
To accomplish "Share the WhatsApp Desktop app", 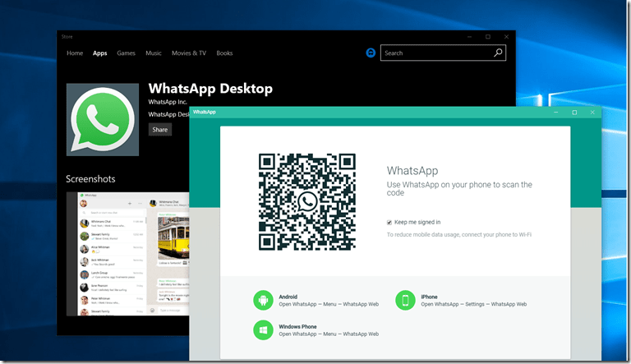I will click(x=159, y=130).
